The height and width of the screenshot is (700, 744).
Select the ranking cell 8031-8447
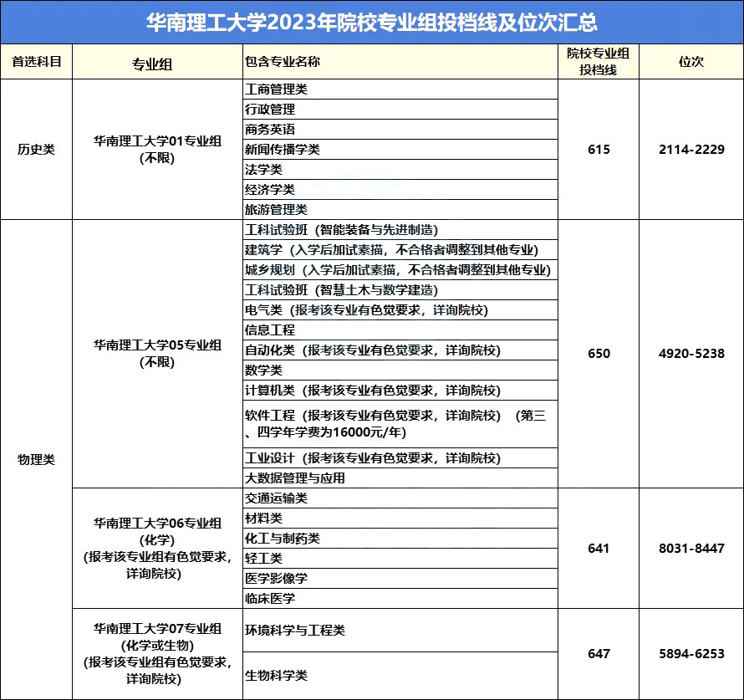coord(691,548)
